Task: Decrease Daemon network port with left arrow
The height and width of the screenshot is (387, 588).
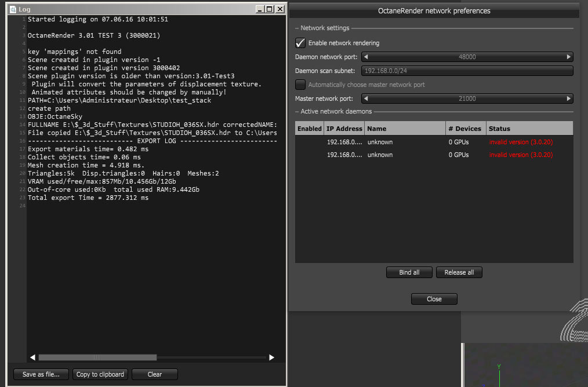Action: tap(366, 57)
